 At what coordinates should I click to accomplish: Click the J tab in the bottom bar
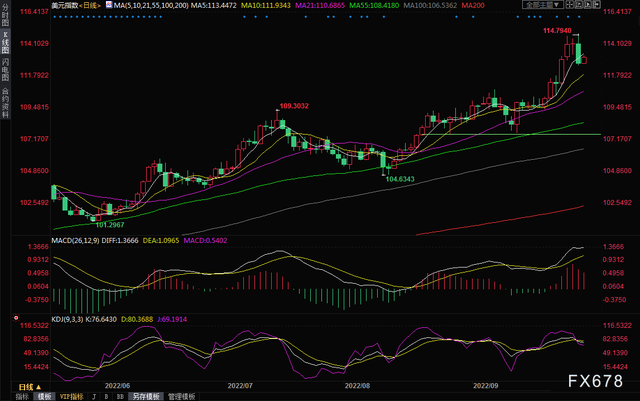click(x=94, y=396)
